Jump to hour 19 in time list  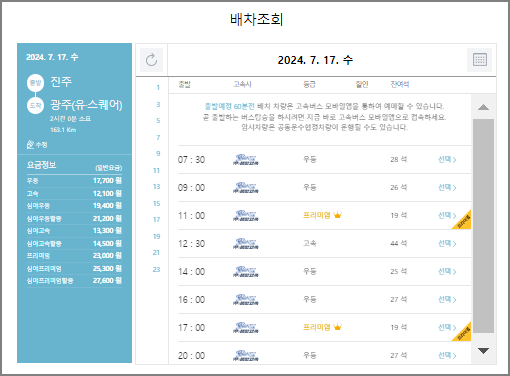coord(156,237)
